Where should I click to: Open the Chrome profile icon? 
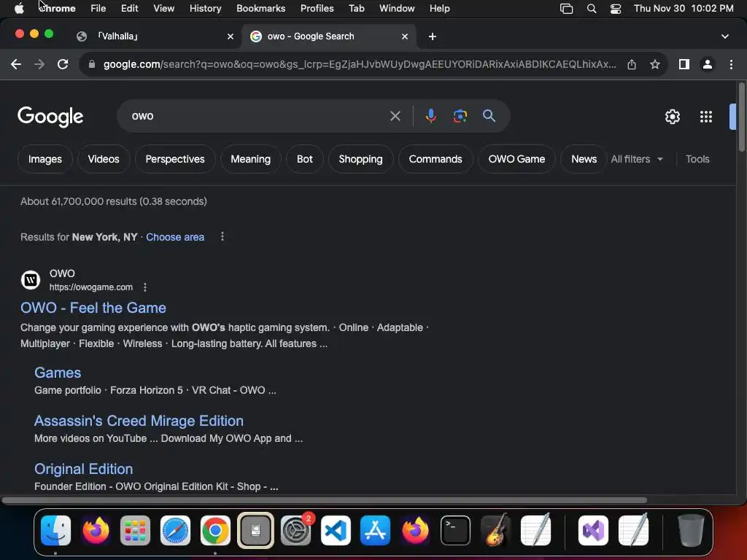pyautogui.click(x=708, y=64)
